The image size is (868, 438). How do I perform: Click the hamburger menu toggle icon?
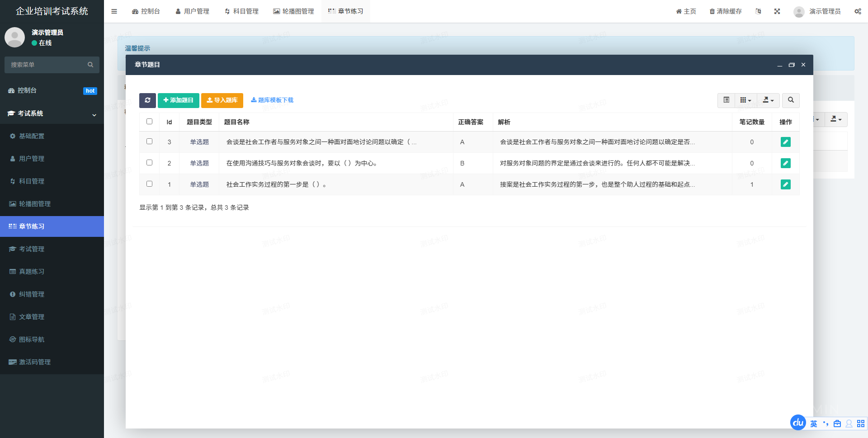pos(114,11)
